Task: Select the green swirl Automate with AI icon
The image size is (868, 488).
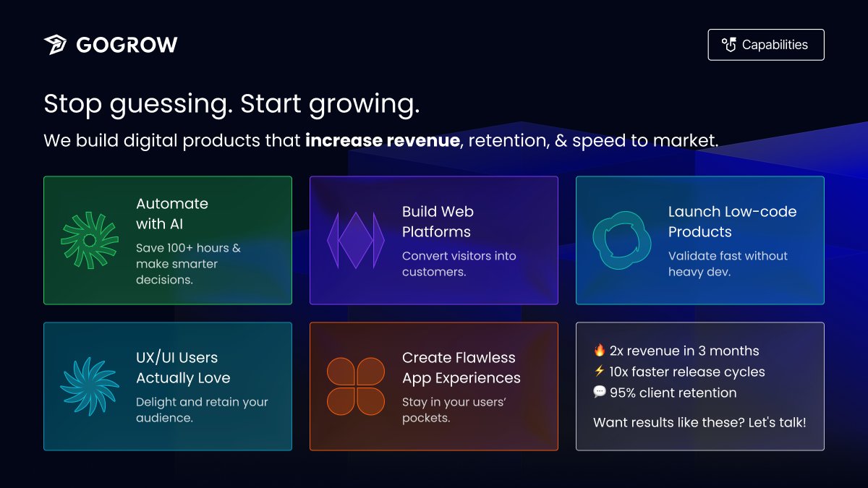Action: 89,240
